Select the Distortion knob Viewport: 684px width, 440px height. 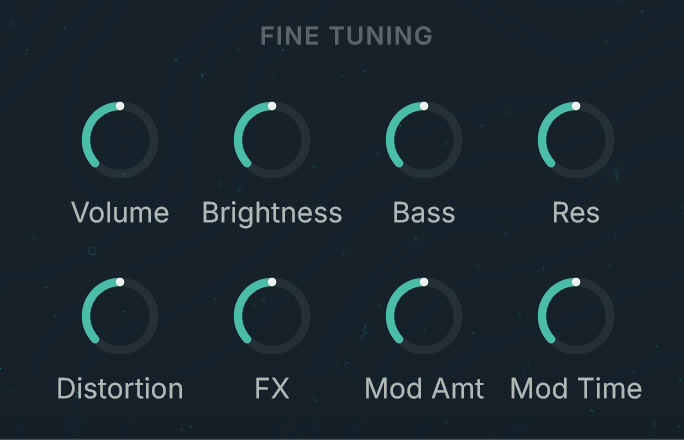point(120,318)
